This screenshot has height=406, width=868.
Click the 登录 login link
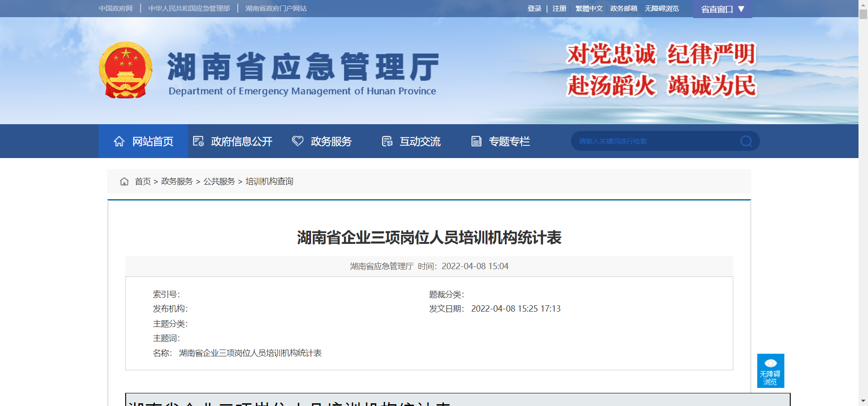pos(534,9)
